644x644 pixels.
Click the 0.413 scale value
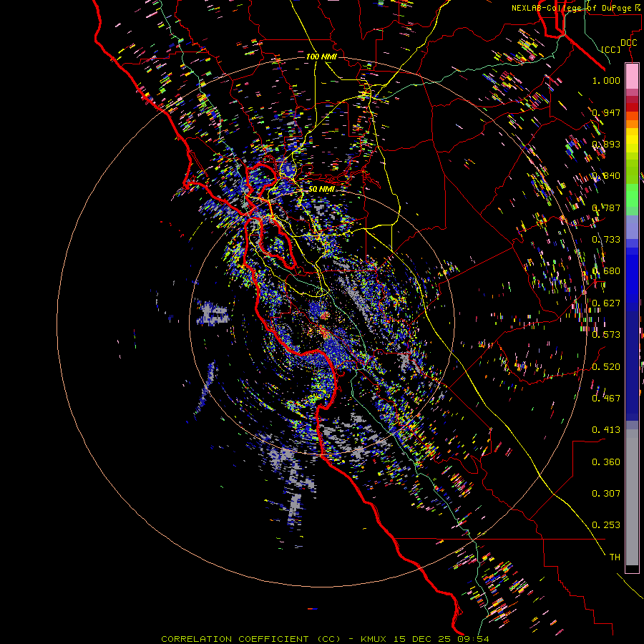coord(606,430)
